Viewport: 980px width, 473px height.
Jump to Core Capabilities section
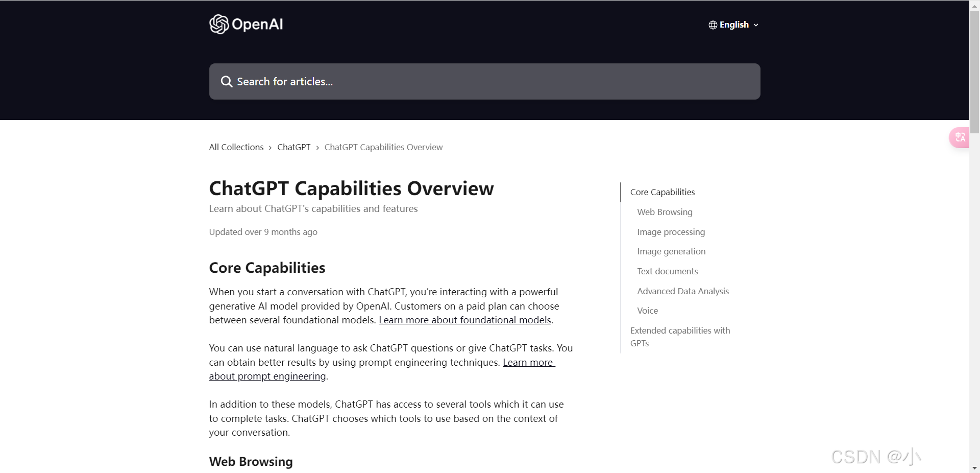(x=663, y=192)
